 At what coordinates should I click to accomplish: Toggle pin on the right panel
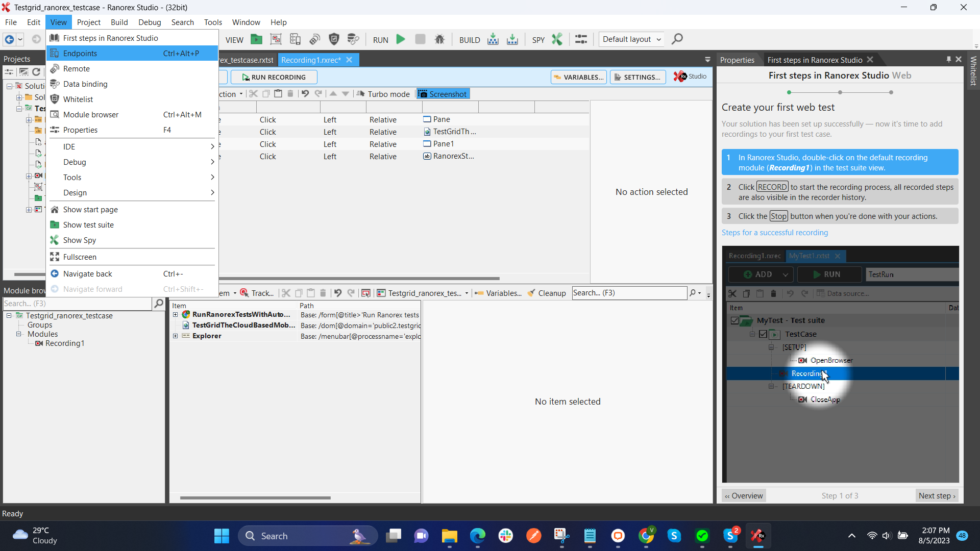[x=949, y=60]
